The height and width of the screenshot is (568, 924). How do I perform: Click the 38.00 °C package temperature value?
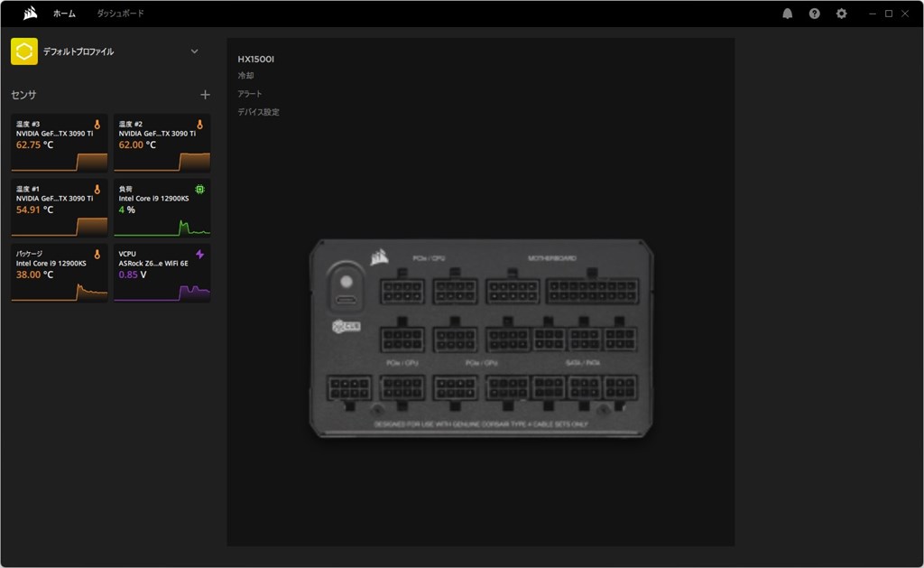click(35, 275)
